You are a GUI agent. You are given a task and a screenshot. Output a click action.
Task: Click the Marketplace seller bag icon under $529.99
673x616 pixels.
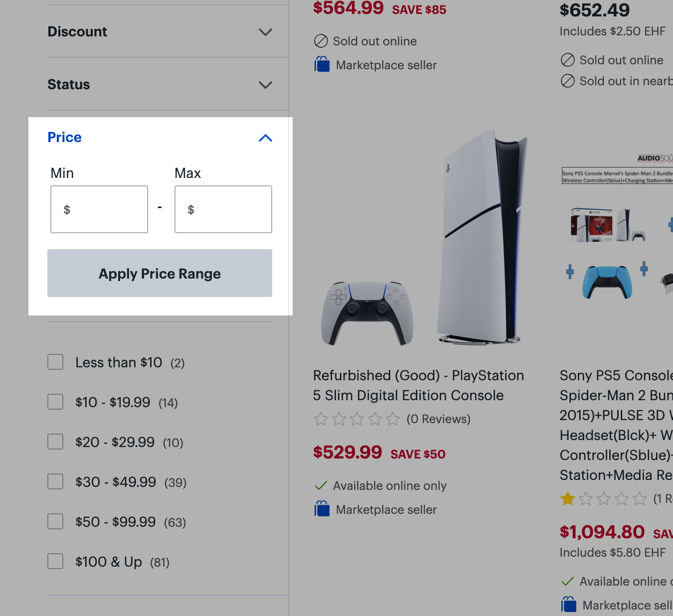(322, 509)
